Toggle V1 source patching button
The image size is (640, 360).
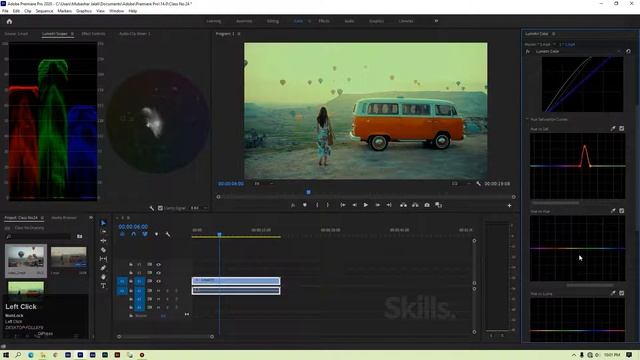(122, 281)
